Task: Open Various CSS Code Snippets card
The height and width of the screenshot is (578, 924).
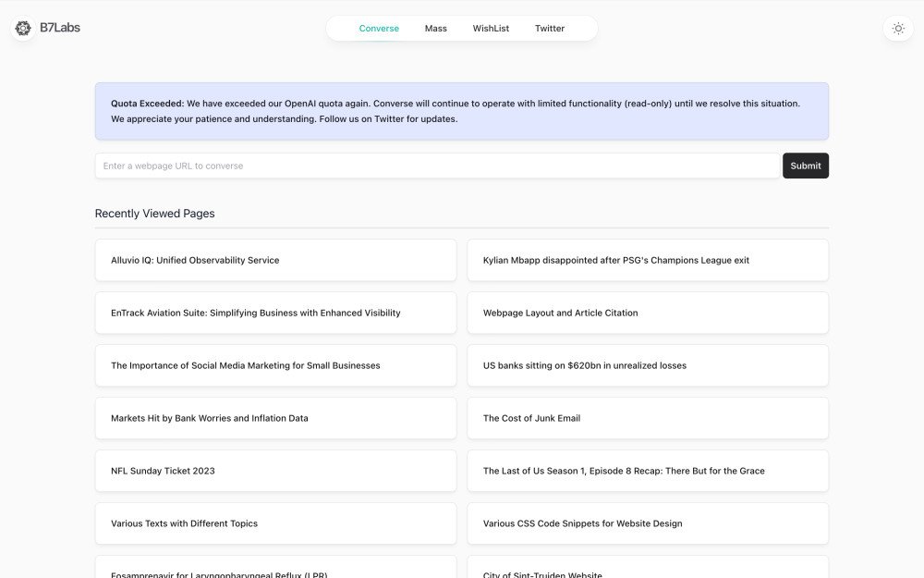Action: [647, 524]
